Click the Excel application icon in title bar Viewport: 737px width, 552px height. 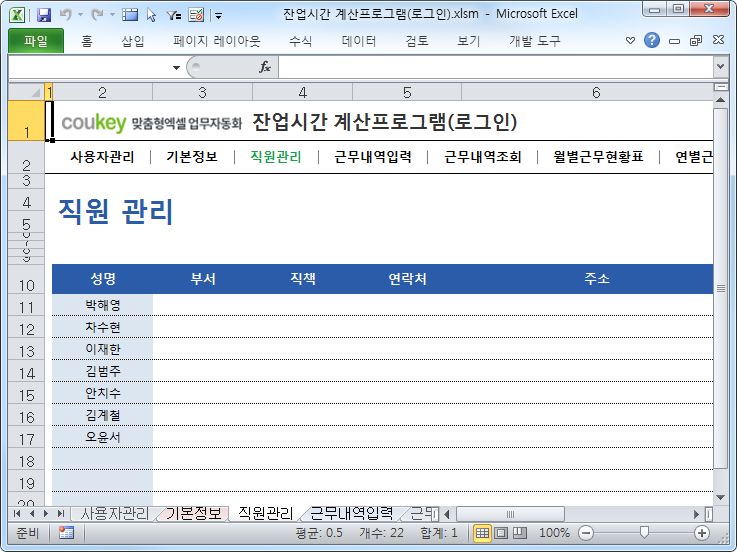pyautogui.click(x=17, y=15)
